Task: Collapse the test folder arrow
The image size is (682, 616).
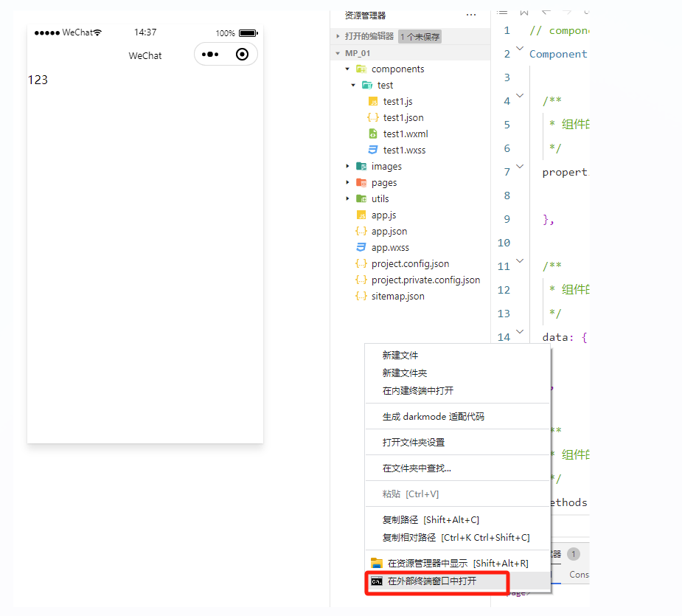Action: tap(353, 85)
